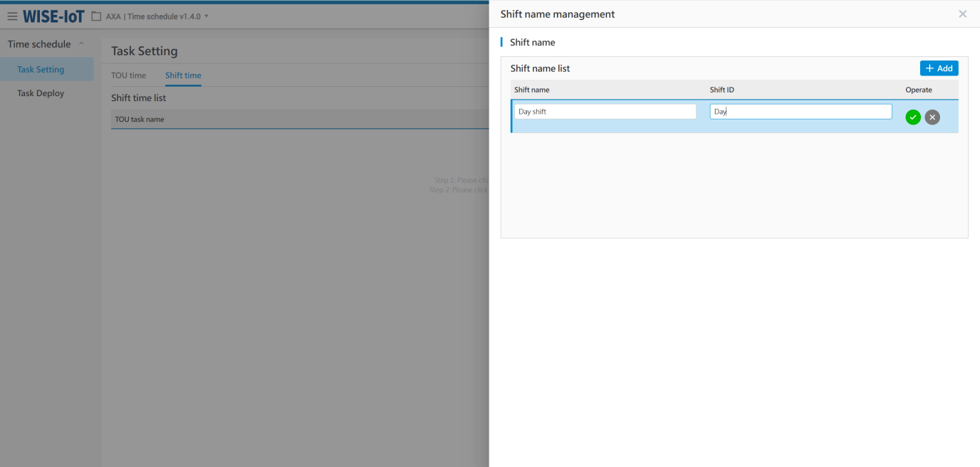Close the Shift name management panel
Viewport: 980px width, 467px height.
tap(962, 14)
